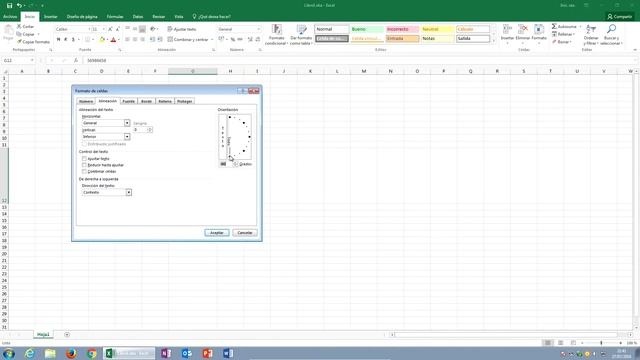Click the Copiar icon in clipboard group
Viewport: 640px width, 360px height.
pos(19,34)
